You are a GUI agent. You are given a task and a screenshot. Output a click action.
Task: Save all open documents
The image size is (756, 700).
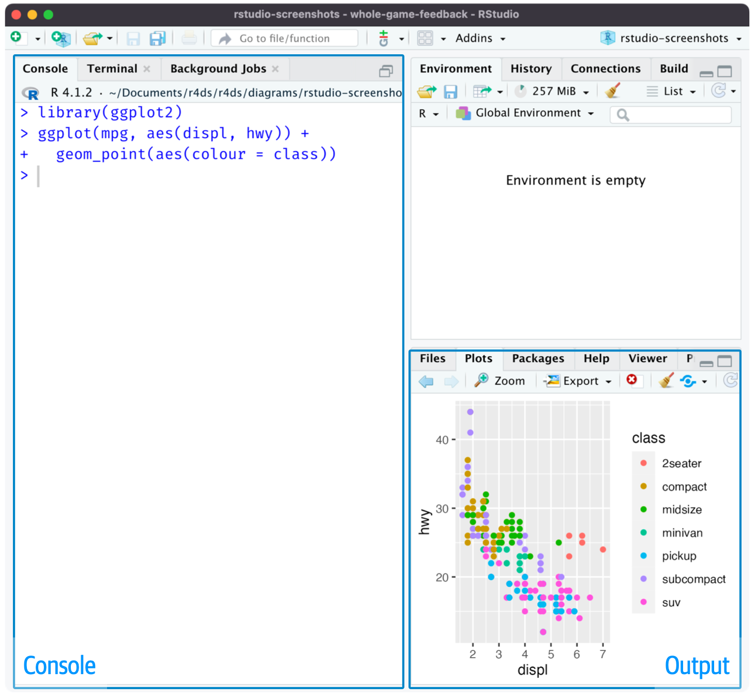[x=157, y=38]
